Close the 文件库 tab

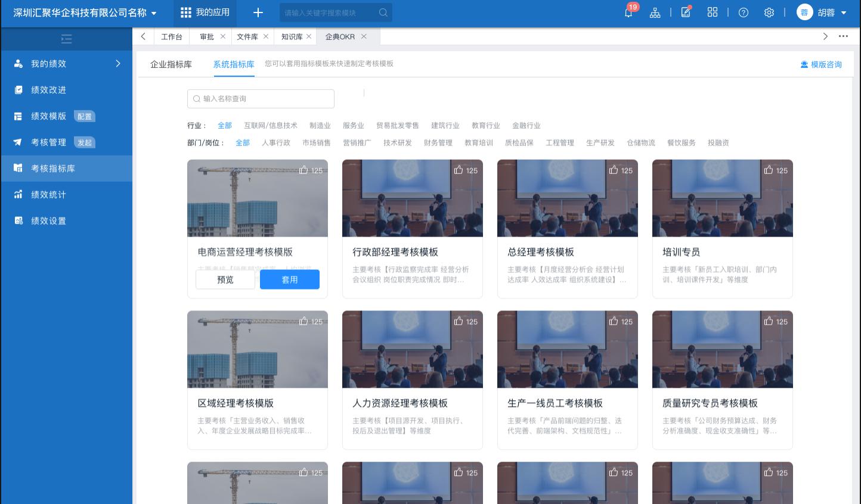pyautogui.click(x=266, y=36)
